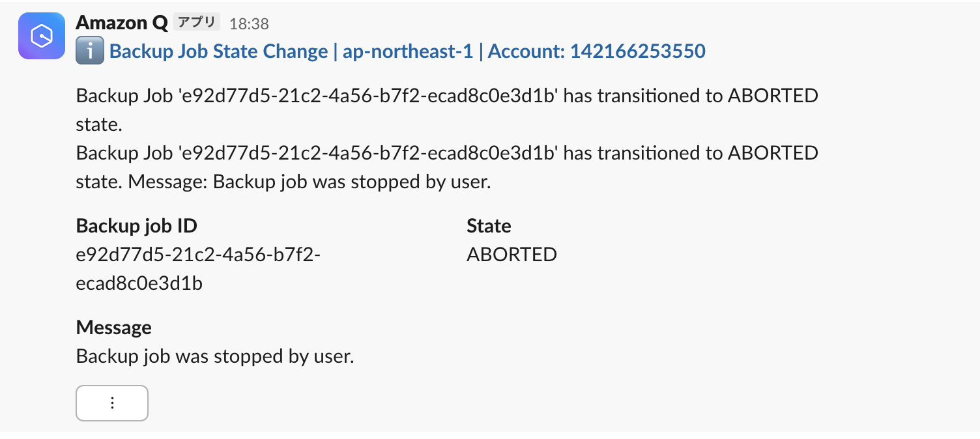Click the 'Backup job ID' field heading
The height and width of the screenshot is (439, 980).
(x=137, y=226)
